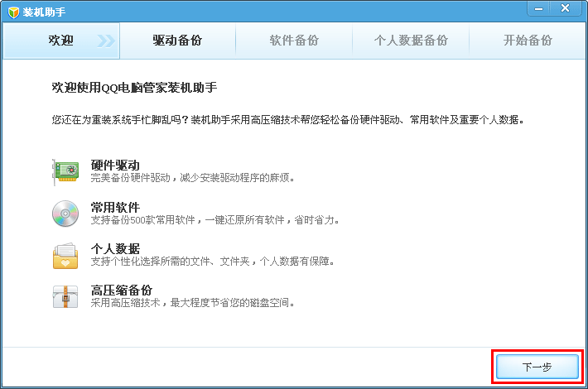Switch to the 驱动备份 tab
This screenshot has height=389, width=588.
tap(177, 41)
